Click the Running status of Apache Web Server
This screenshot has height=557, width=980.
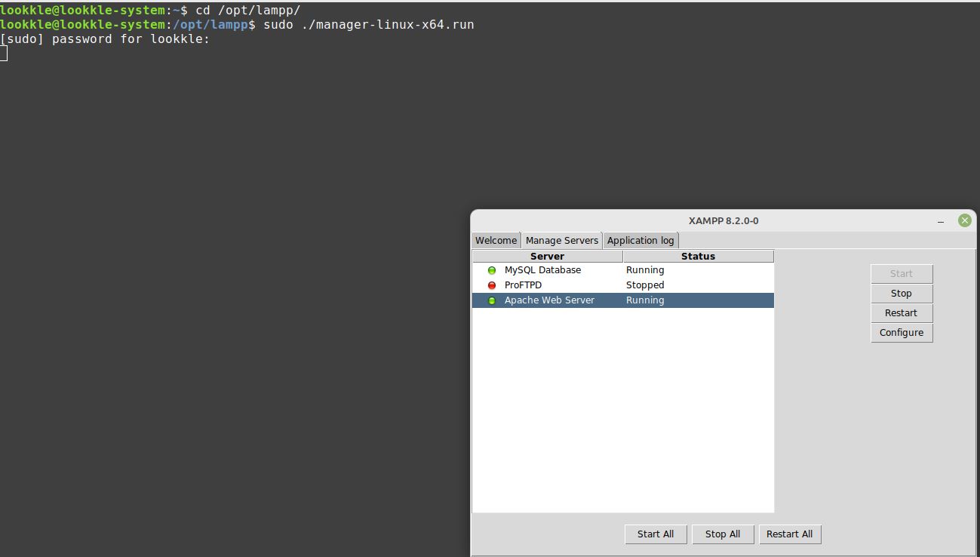click(645, 300)
